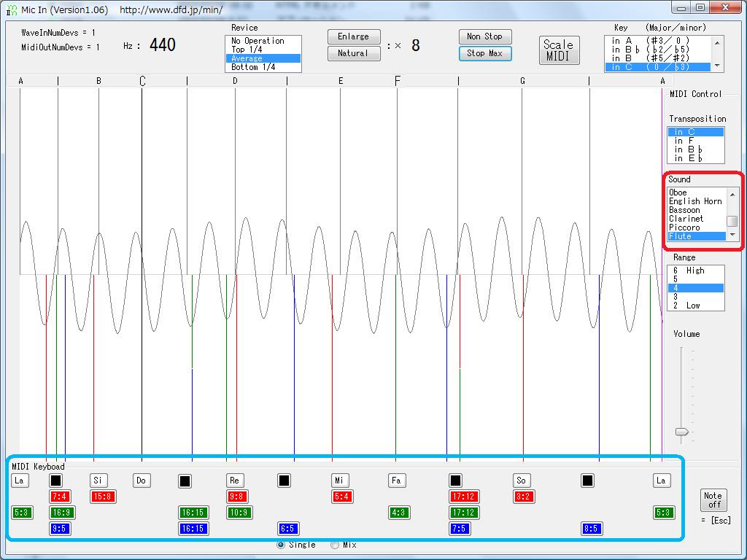This screenshot has height=560, width=747.
Task: Play the black key between Fa and So
Action: tap(455, 481)
